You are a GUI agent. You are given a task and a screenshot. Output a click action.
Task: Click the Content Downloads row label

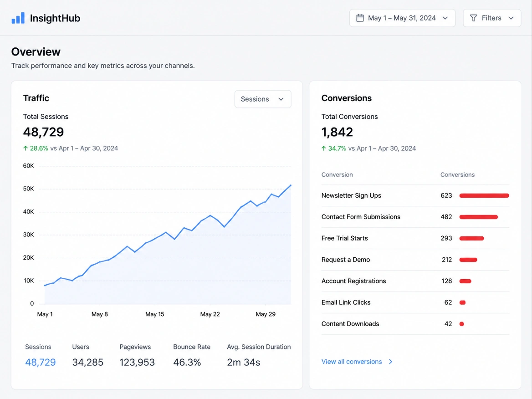click(350, 324)
